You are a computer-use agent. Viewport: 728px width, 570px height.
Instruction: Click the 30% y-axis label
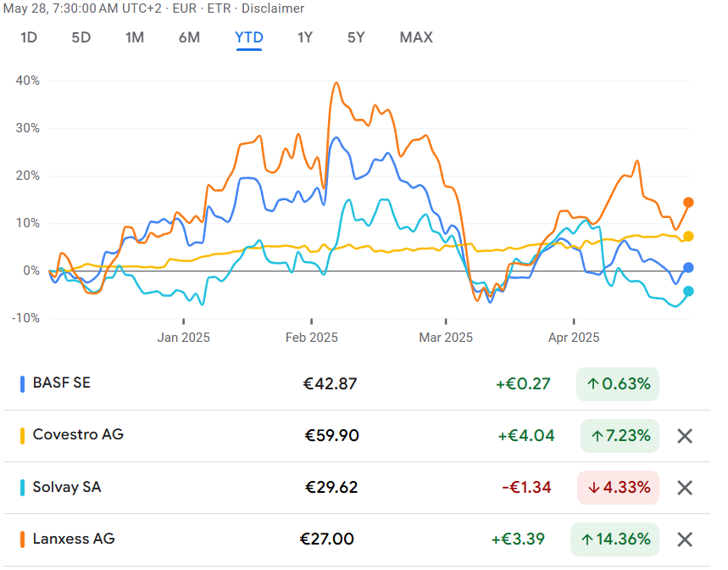coord(28,128)
